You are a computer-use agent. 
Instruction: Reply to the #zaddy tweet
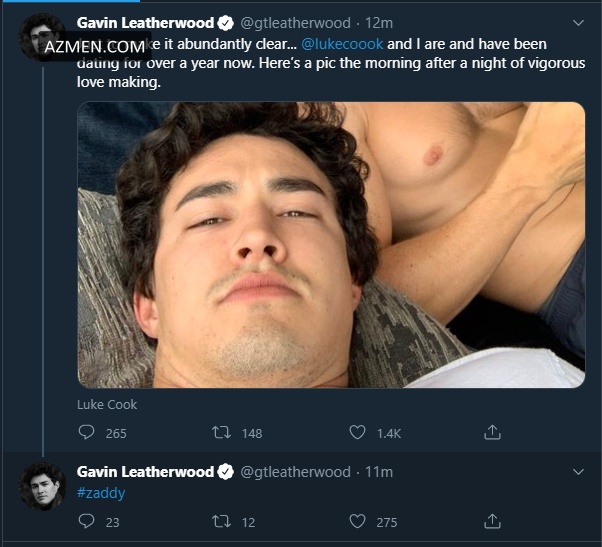[x=87, y=521]
